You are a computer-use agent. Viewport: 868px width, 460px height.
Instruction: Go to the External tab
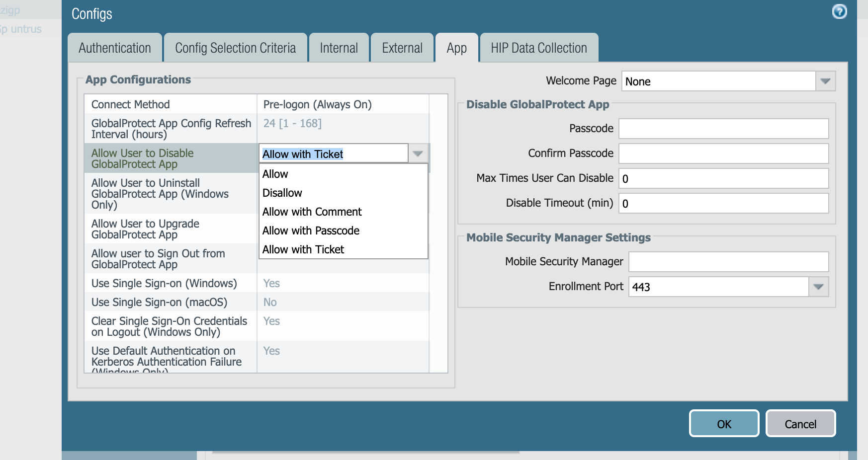click(402, 48)
